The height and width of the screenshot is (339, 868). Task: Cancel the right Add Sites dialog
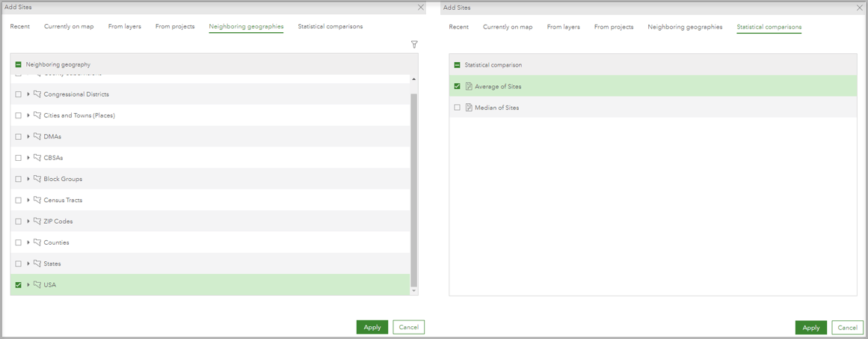pos(848,327)
